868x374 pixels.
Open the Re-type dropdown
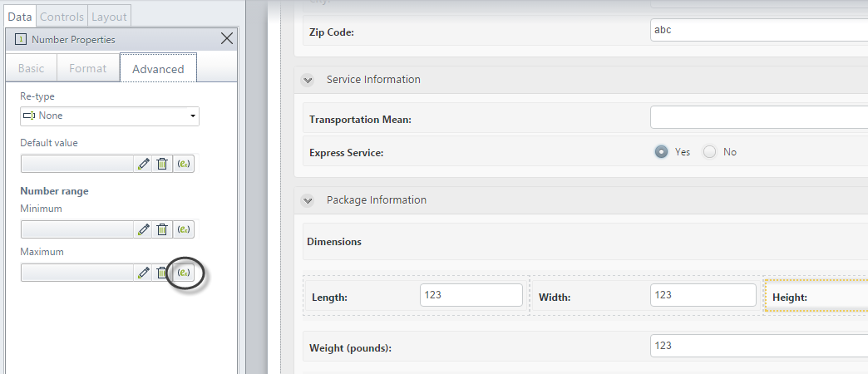[110, 116]
